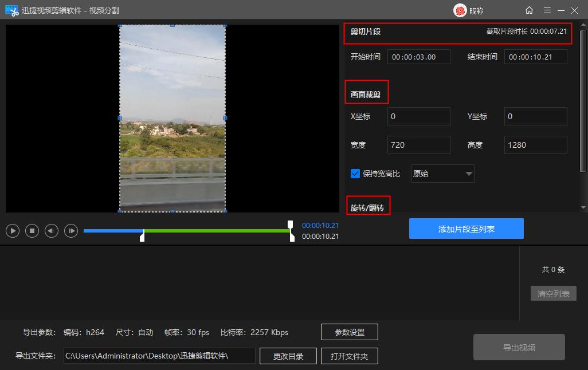Image resolution: width=588 pixels, height=370 pixels.
Task: Click inside the 结束时间 end time field
Action: pyautogui.click(x=535, y=56)
